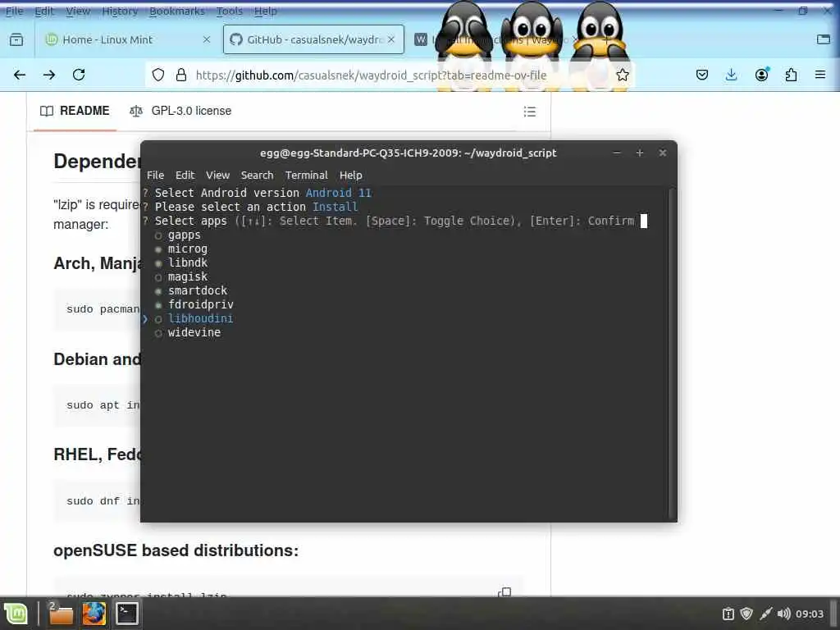840x630 pixels.
Task: Click the clock showing 09:03
Action: (x=810, y=614)
